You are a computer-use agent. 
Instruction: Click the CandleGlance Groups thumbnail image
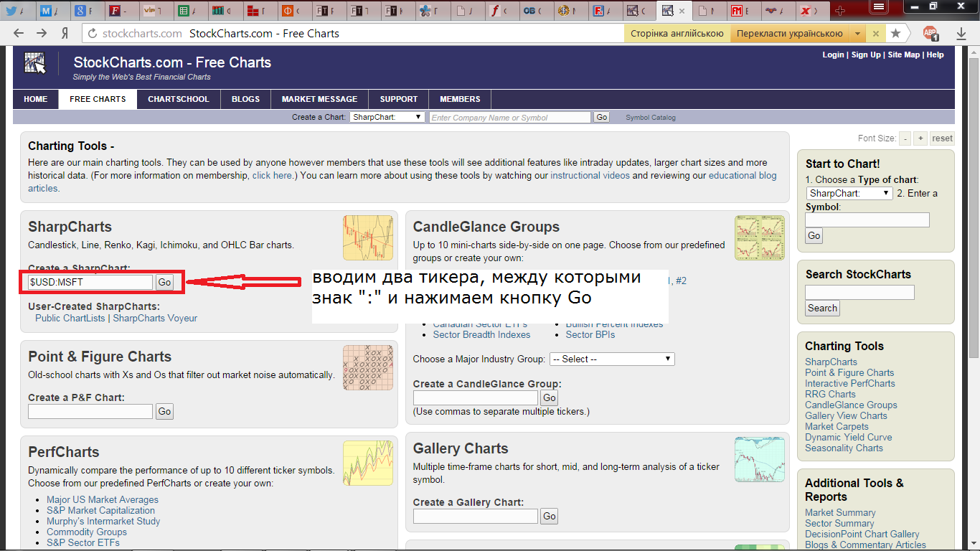click(760, 237)
